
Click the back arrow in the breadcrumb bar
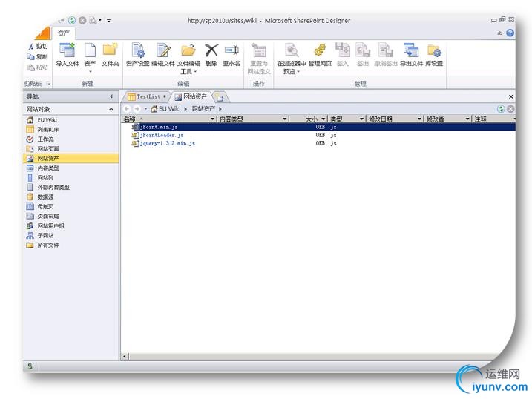(127, 108)
